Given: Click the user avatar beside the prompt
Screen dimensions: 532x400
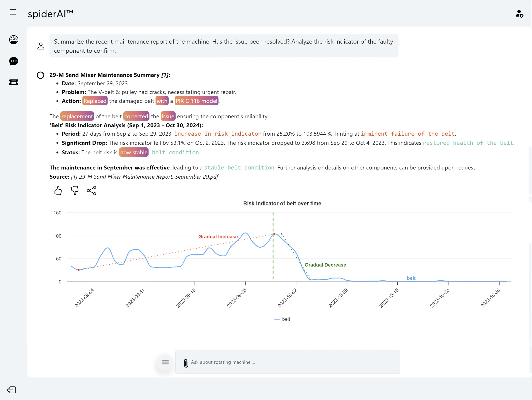Looking at the screenshot, I should click(41, 46).
